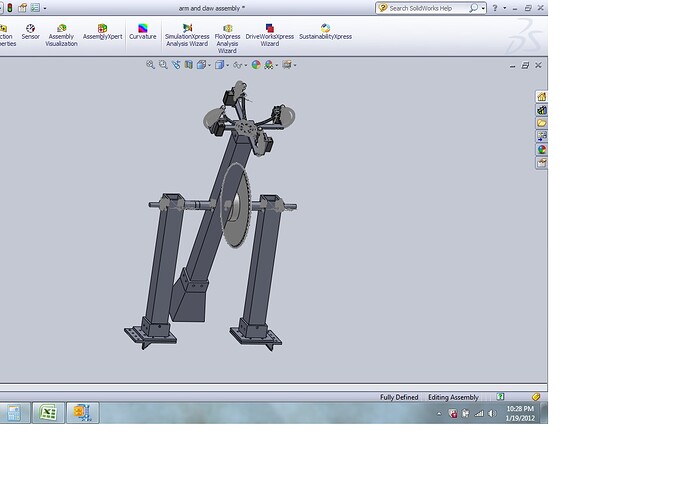Expand the search type dropdown arrow

(483, 8)
